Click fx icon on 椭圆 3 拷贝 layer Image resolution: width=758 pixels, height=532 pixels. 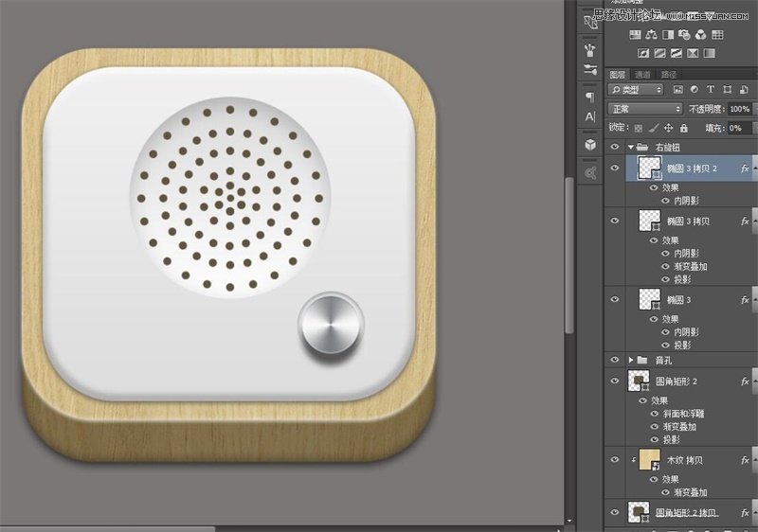pos(745,222)
